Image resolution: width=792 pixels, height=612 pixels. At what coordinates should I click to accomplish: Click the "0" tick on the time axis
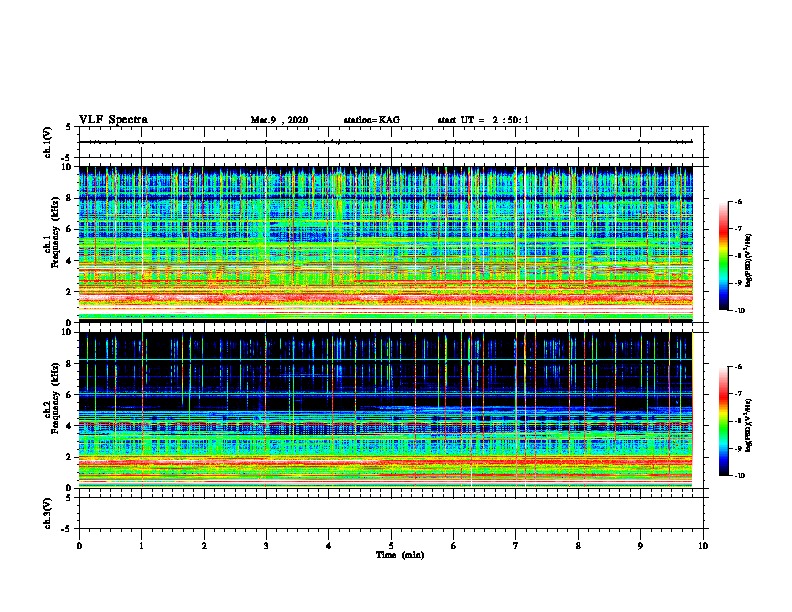tap(79, 546)
